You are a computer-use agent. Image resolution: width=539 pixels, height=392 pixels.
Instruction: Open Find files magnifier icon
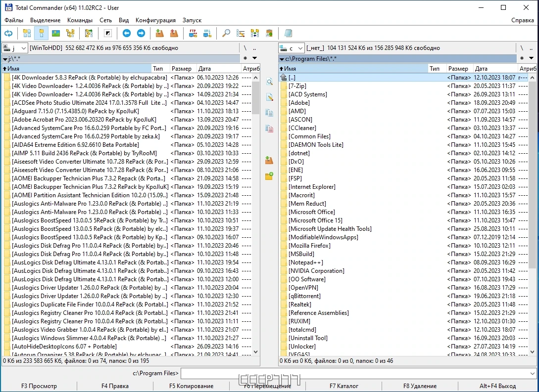(226, 33)
